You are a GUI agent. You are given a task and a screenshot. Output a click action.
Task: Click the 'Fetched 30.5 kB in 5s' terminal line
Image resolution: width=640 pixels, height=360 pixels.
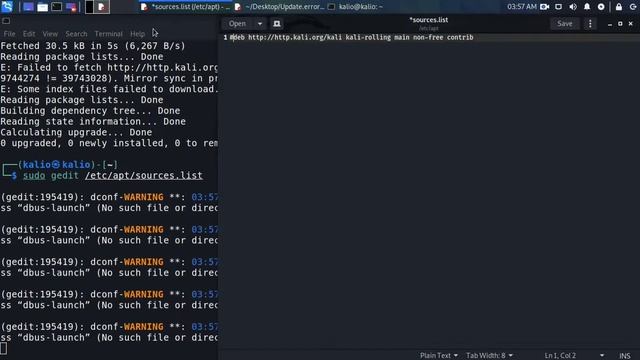click(x=93, y=46)
